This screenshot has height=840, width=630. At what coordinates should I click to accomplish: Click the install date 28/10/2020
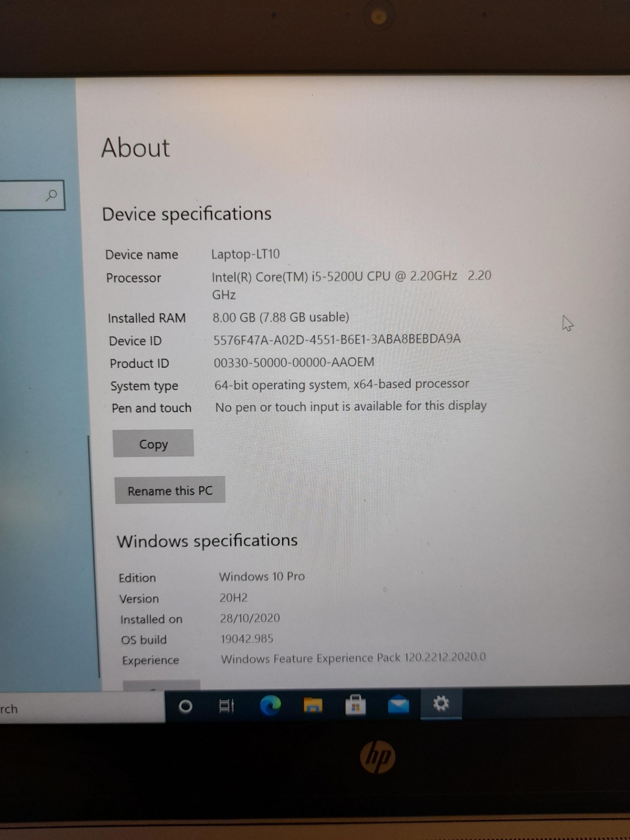click(250, 618)
